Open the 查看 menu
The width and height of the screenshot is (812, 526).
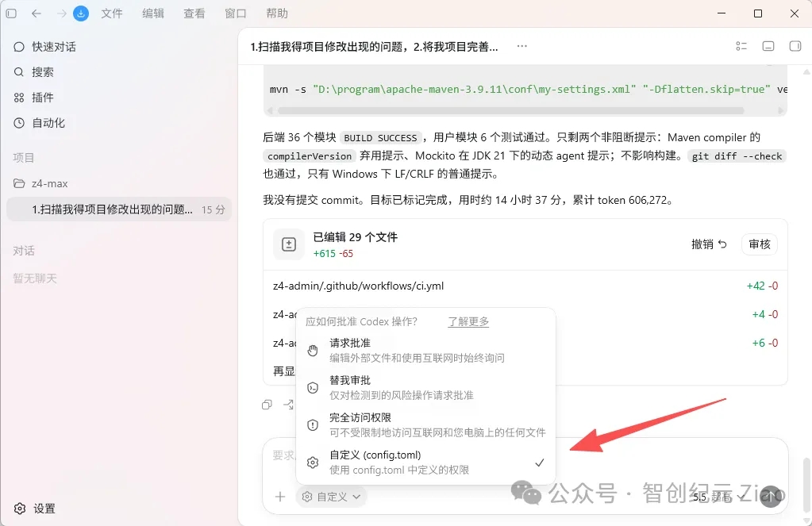coord(194,13)
